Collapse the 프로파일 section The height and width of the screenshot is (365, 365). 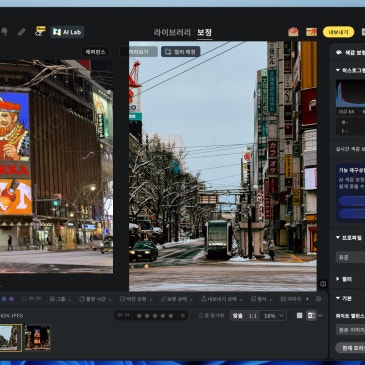(x=338, y=237)
